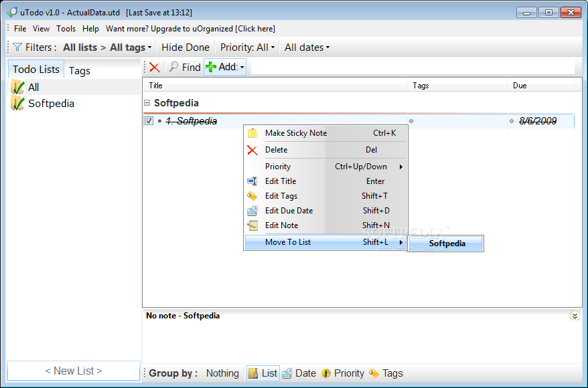The width and height of the screenshot is (588, 388).
Task: Choose Make Sticky Note from context menu
Action: (x=325, y=133)
